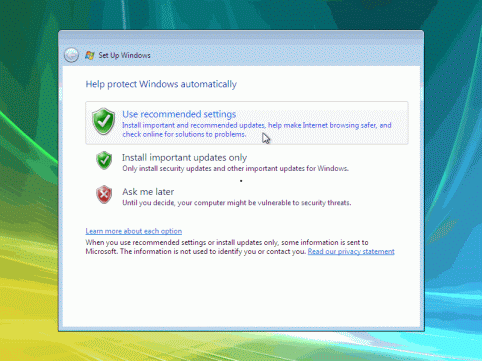Open Learn more about each option link
This screenshot has width=482, height=361.
pyautogui.click(x=134, y=231)
